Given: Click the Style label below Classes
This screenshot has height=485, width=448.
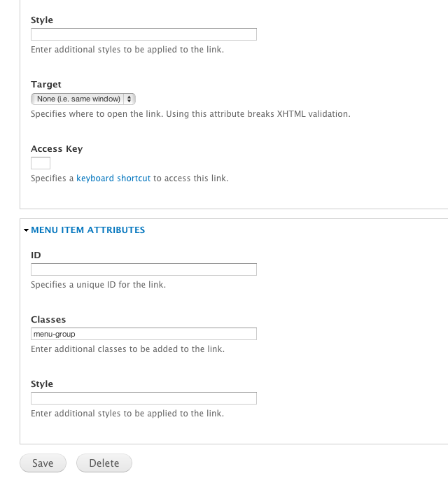Looking at the screenshot, I should click(42, 384).
